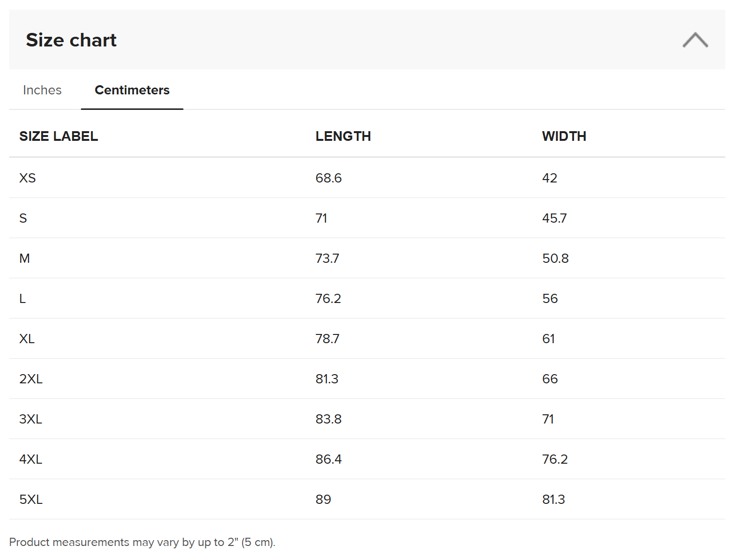
Task: Click the 5XL size row label
Action: click(x=31, y=499)
